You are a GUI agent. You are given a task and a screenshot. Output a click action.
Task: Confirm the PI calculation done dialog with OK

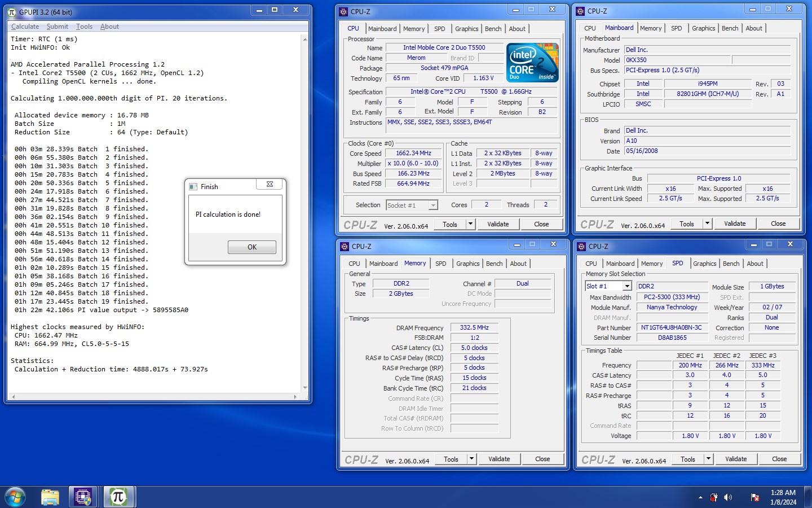pos(252,247)
